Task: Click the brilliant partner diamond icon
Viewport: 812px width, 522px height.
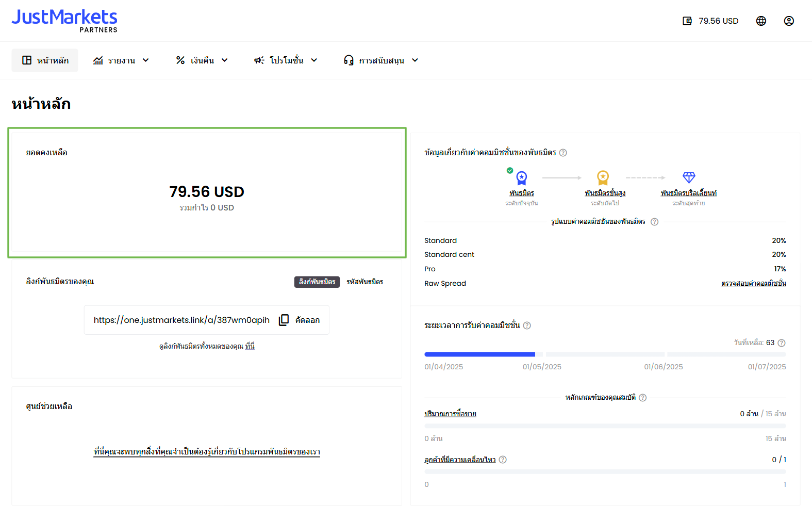Action: point(689,177)
